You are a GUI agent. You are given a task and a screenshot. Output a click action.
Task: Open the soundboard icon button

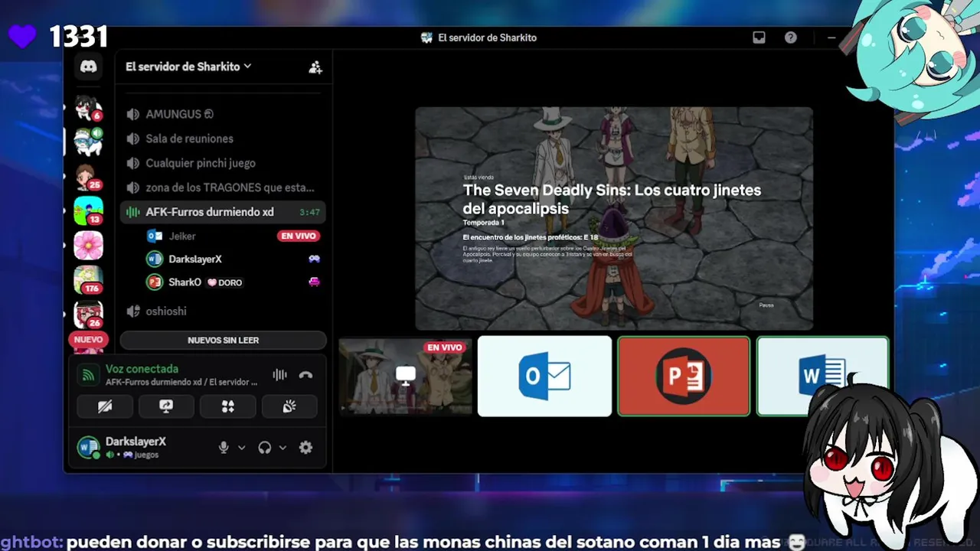point(289,406)
